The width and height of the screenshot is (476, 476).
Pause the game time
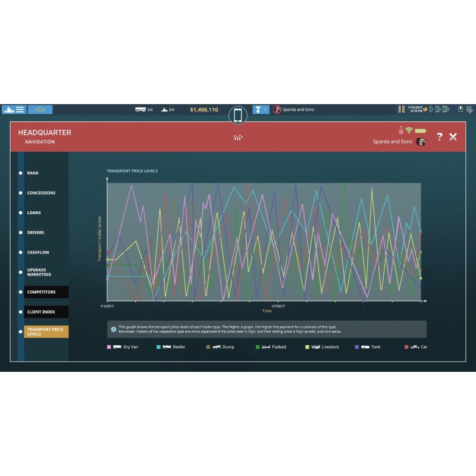[x=402, y=109]
